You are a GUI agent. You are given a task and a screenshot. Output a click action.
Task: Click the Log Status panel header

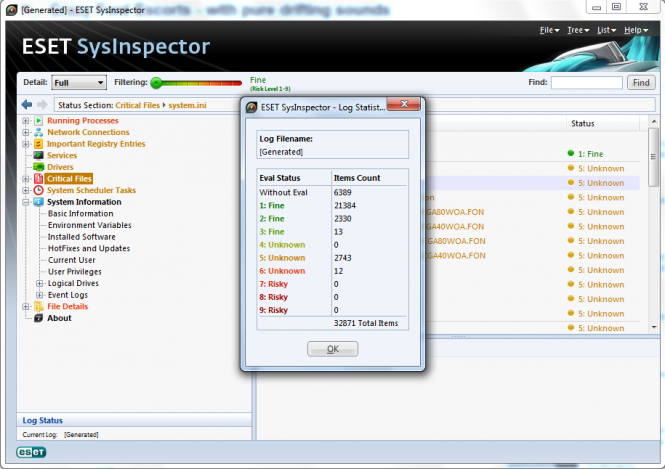tap(134, 420)
